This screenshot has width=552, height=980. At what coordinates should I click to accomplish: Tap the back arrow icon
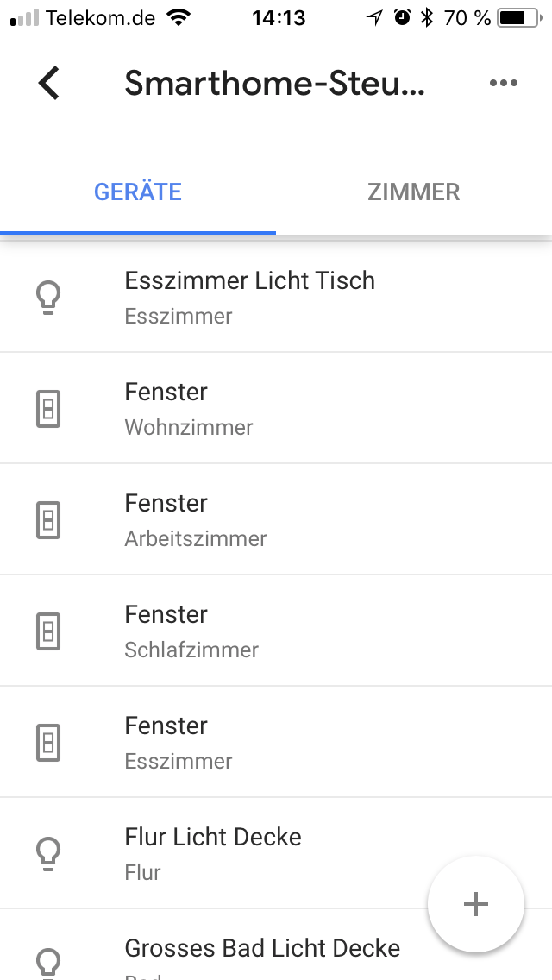point(49,83)
